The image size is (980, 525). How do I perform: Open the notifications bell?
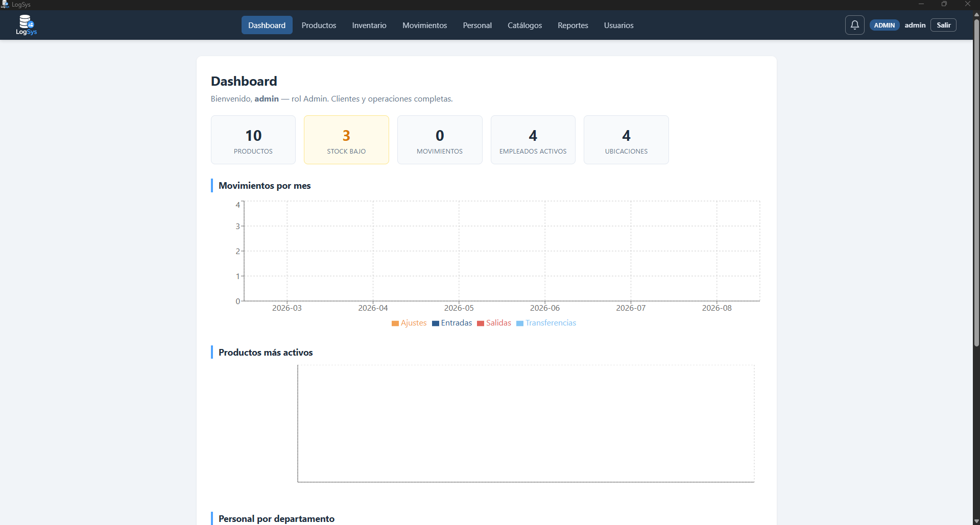point(854,25)
